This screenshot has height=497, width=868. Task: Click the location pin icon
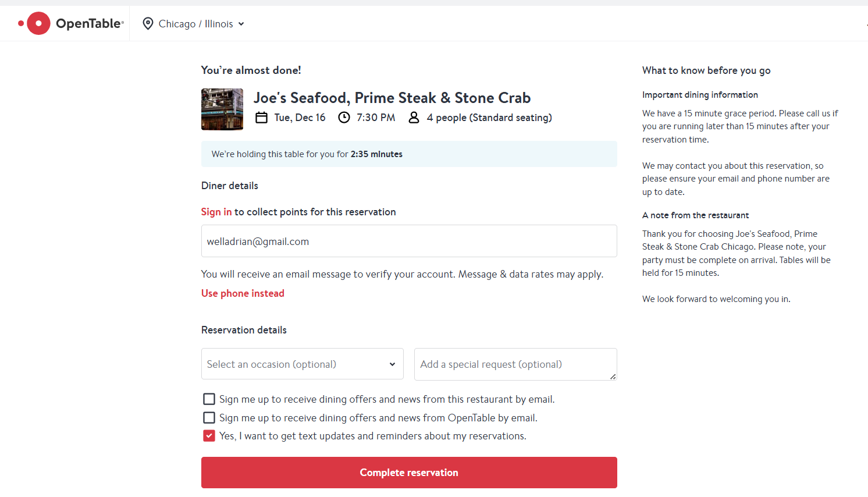148,23
